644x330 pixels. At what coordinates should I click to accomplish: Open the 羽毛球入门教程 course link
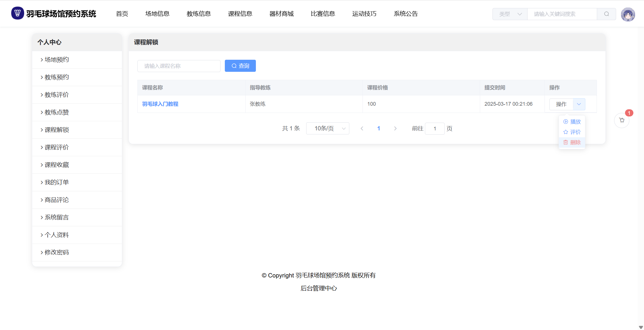(160, 104)
